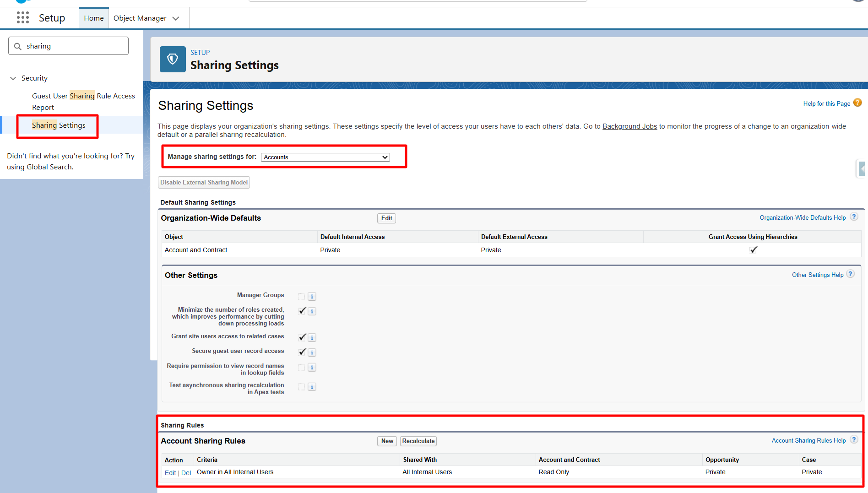The height and width of the screenshot is (493, 868).
Task: Click Disable External Sharing Model button
Action: pos(204,183)
